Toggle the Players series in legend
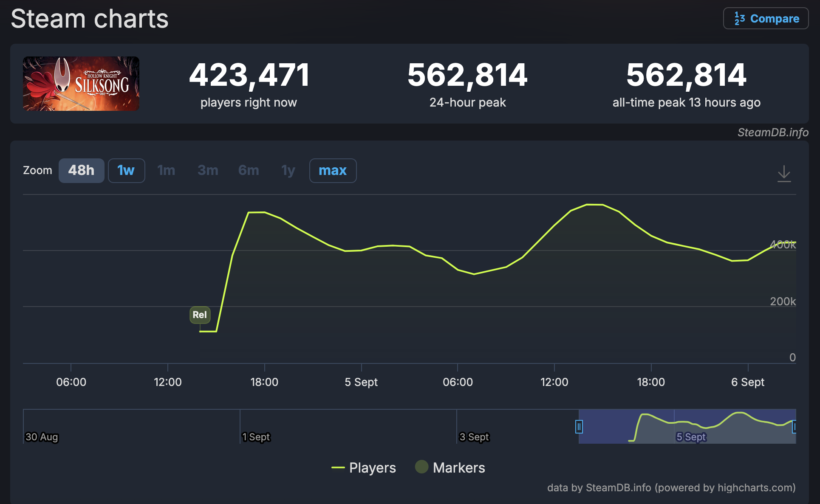The image size is (820, 504). (x=372, y=467)
